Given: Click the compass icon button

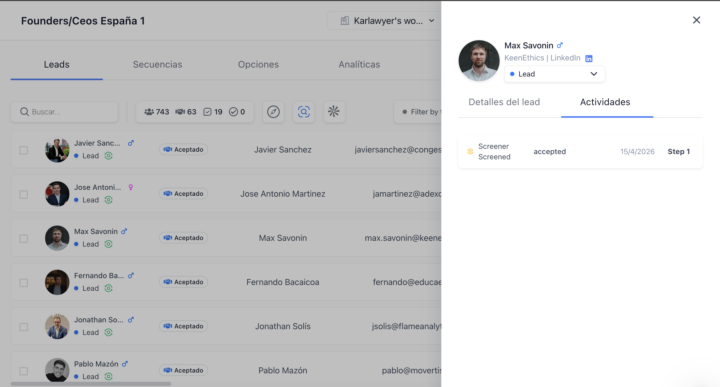Looking at the screenshot, I should pyautogui.click(x=273, y=112).
